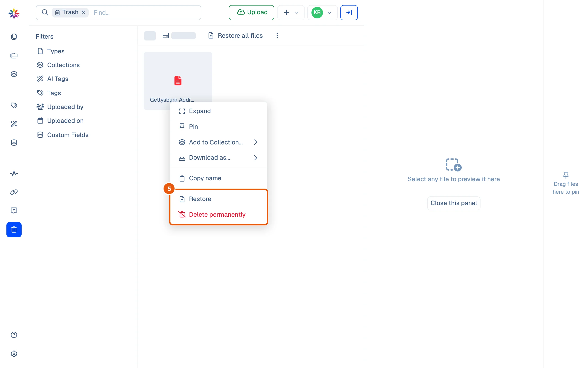Click the search magnifier icon
The image size is (588, 368).
click(45, 12)
